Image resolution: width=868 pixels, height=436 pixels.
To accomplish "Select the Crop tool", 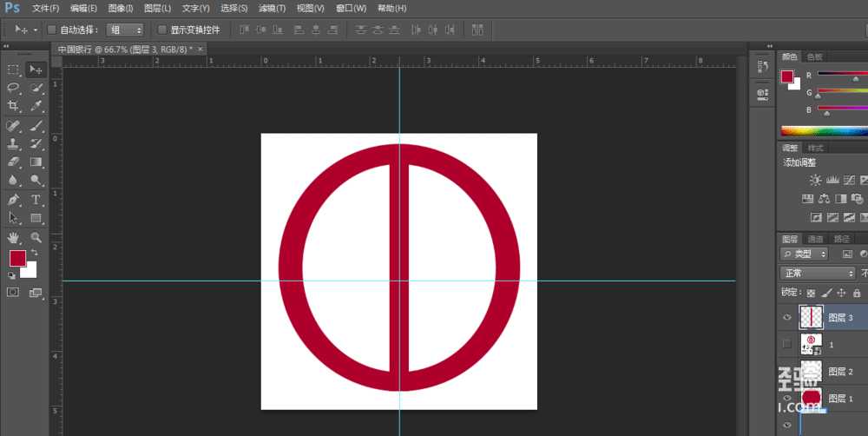I will [x=13, y=106].
